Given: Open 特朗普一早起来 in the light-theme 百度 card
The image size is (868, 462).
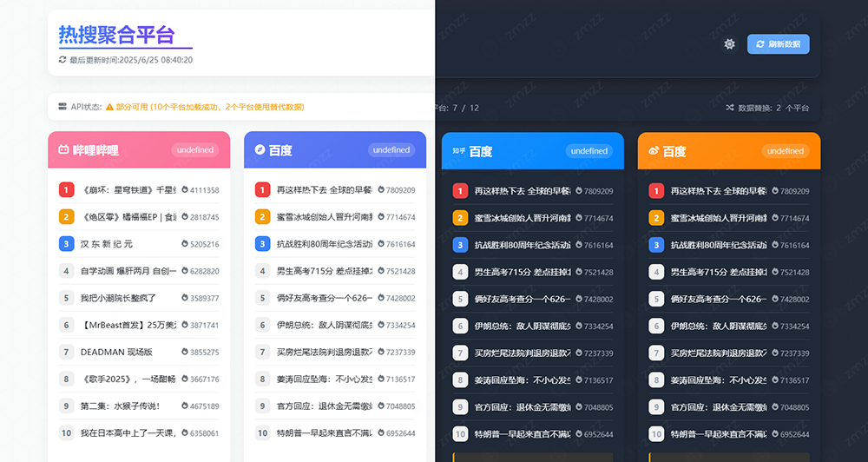Looking at the screenshot, I should [x=325, y=433].
